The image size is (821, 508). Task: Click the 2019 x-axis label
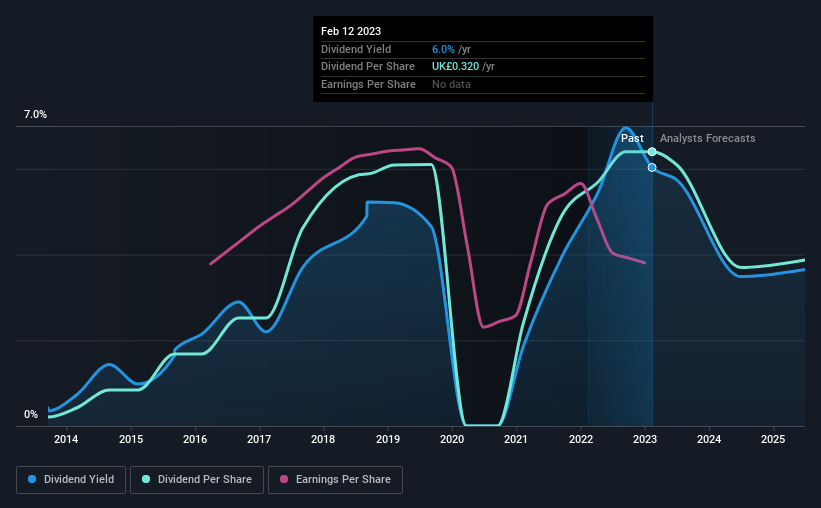click(388, 439)
